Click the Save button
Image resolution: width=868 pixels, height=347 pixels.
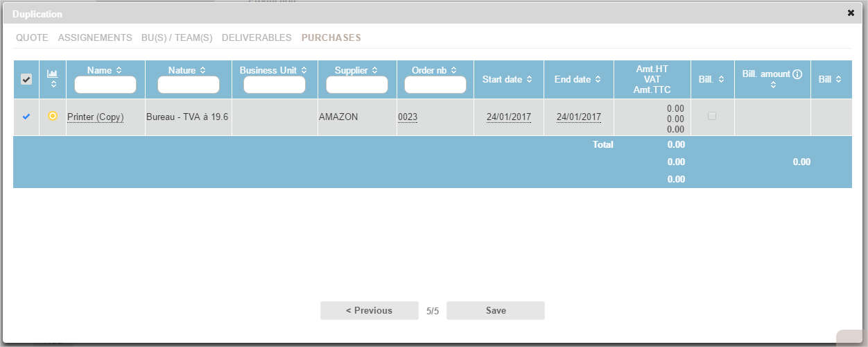(x=496, y=311)
